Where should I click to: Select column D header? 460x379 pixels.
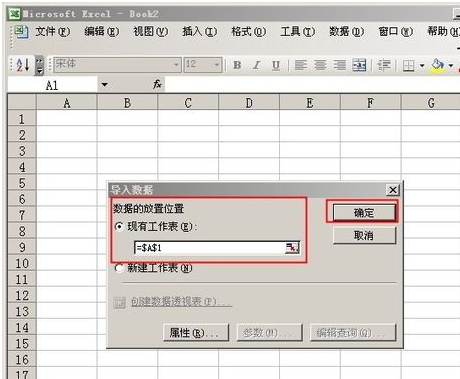click(x=249, y=103)
